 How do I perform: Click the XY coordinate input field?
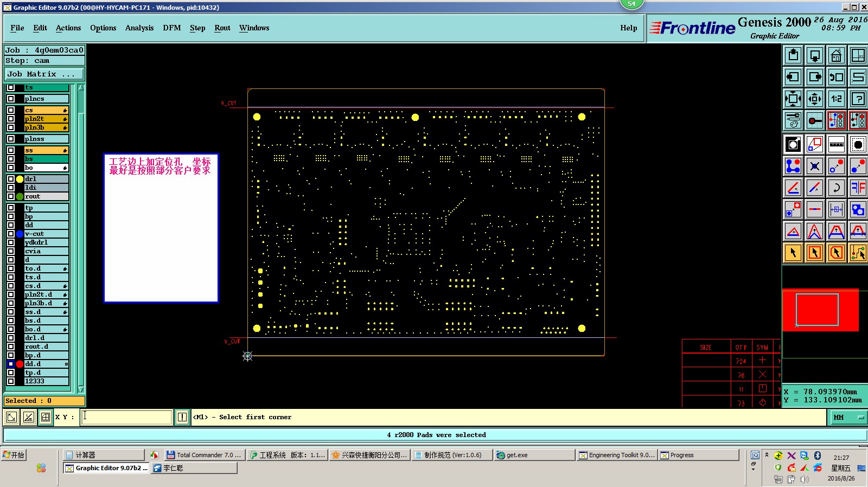127,417
